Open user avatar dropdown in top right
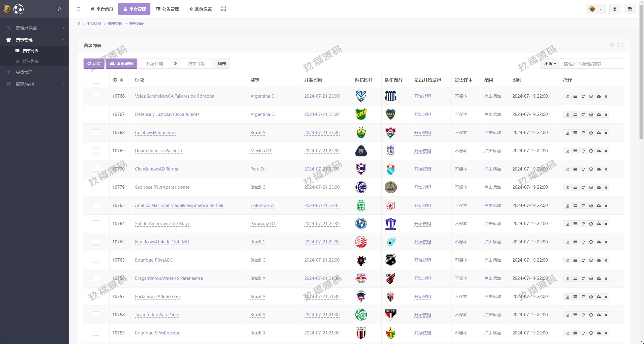The height and width of the screenshot is (344, 644). [596, 9]
